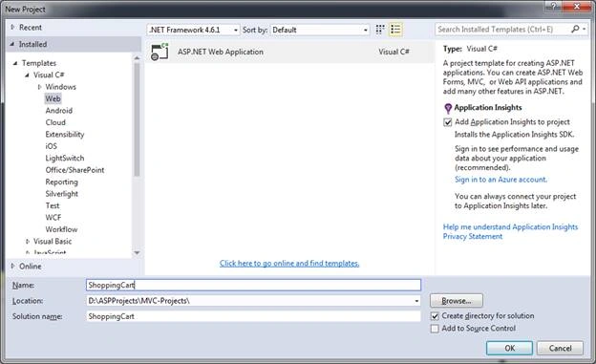This screenshot has height=364, width=596.
Task: Click the Browse... button
Action: pos(457,301)
